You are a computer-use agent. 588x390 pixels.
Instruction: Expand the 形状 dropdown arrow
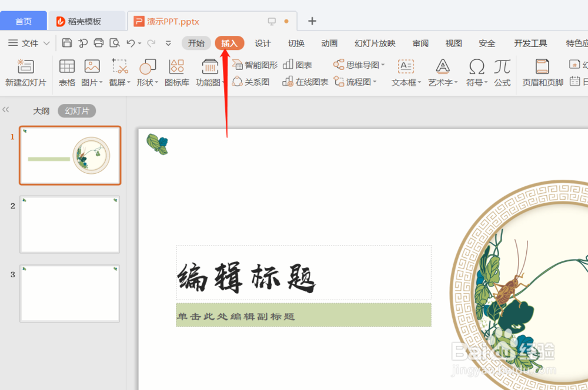click(156, 82)
